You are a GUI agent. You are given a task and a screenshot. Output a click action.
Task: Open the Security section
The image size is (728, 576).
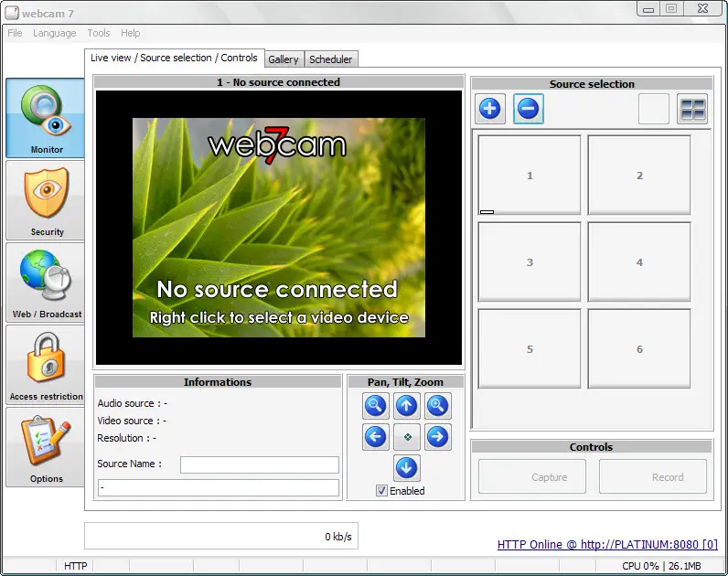[46, 200]
